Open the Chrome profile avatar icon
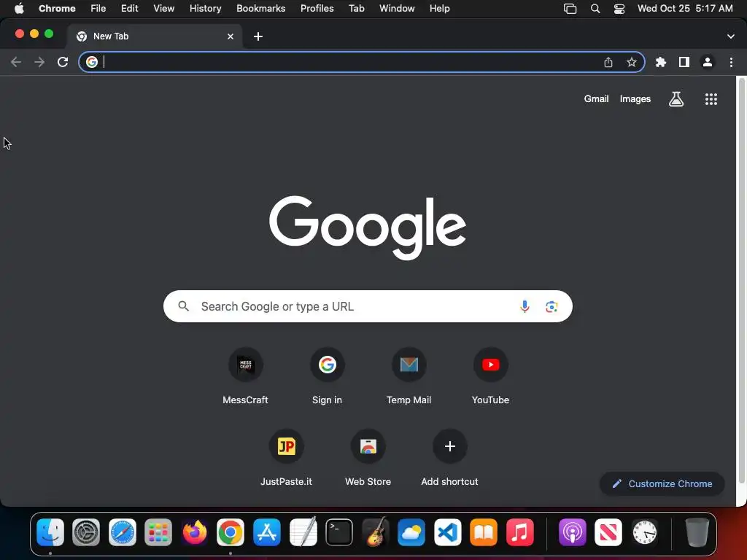 click(x=708, y=62)
